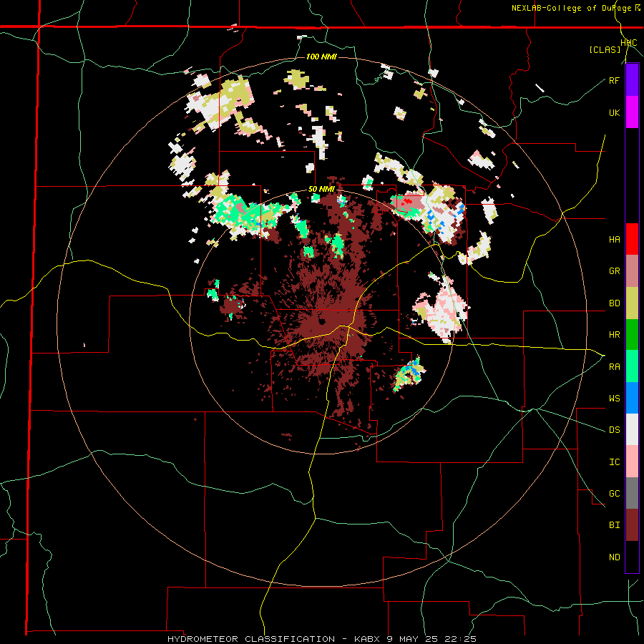Select the dusty pink GR graupel swatch

632,271
